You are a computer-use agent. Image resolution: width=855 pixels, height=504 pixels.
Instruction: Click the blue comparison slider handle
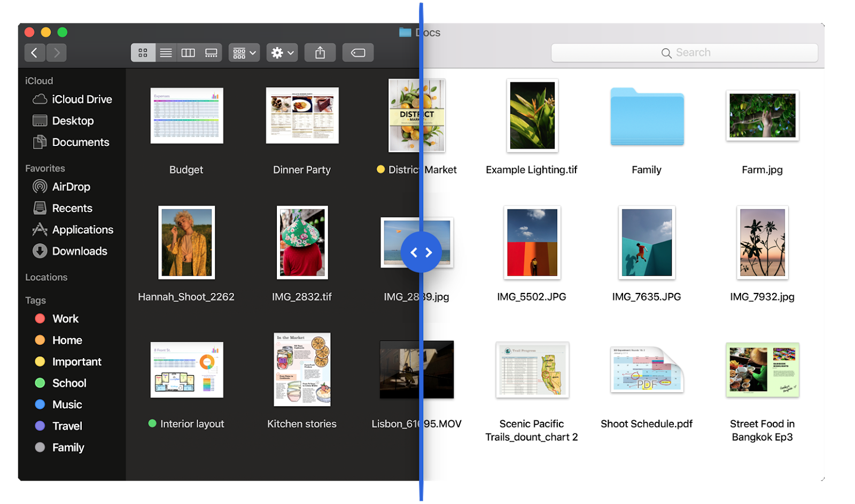point(421,252)
